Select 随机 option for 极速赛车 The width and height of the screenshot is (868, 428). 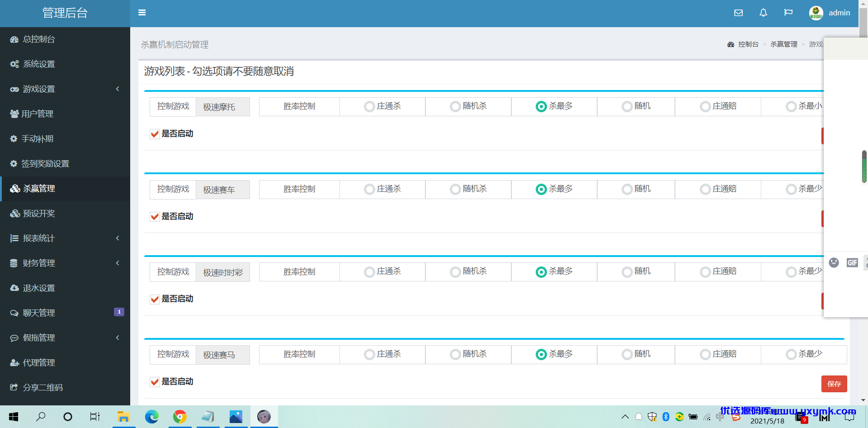[x=627, y=190]
